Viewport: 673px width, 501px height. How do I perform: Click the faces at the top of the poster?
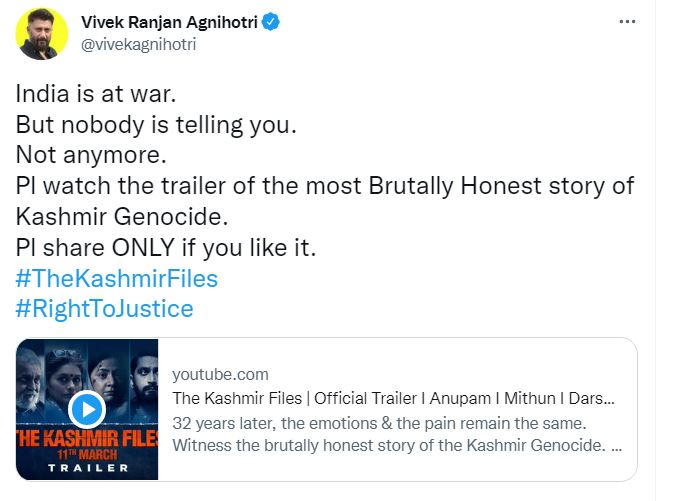tap(87, 367)
